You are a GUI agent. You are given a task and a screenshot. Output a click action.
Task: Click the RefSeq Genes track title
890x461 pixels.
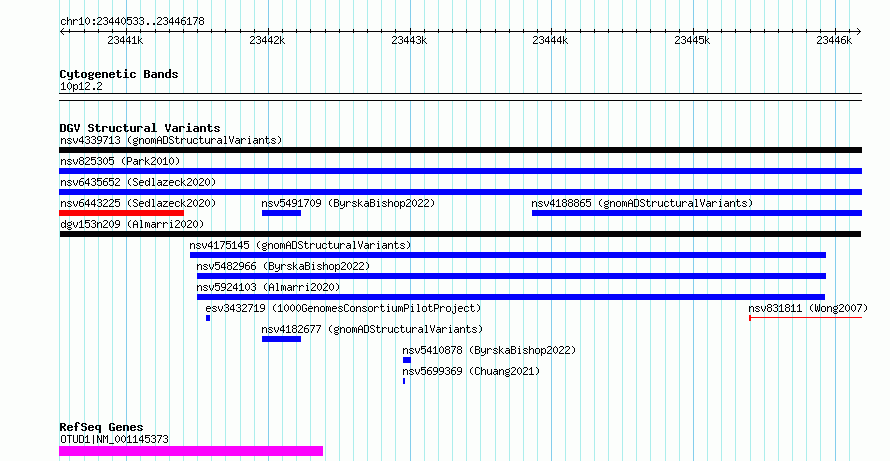(x=101, y=427)
